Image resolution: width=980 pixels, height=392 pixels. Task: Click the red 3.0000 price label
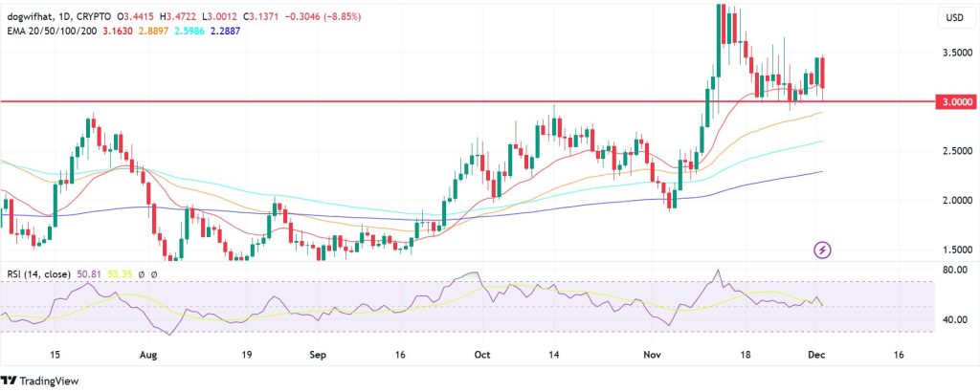tap(953, 101)
